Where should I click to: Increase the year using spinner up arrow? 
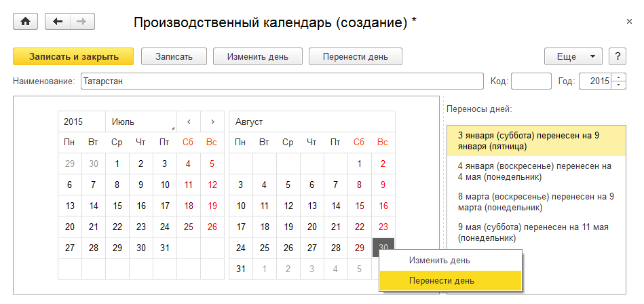point(619,77)
